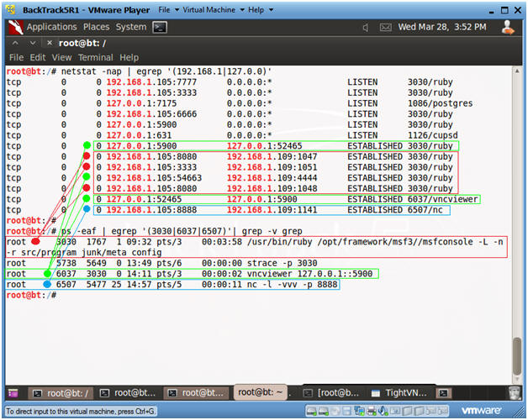Viewport: 528px width, 420px height.
Task: Click terminal scrollbar up arrow
Action: [517, 71]
